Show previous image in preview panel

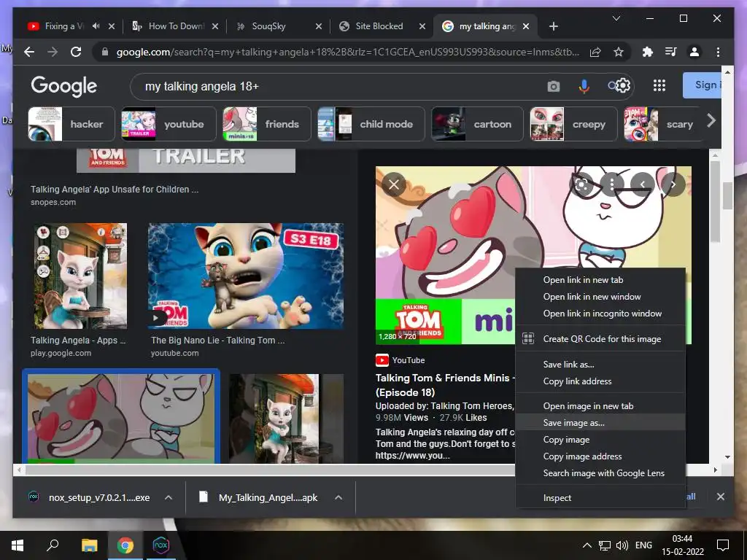point(643,184)
